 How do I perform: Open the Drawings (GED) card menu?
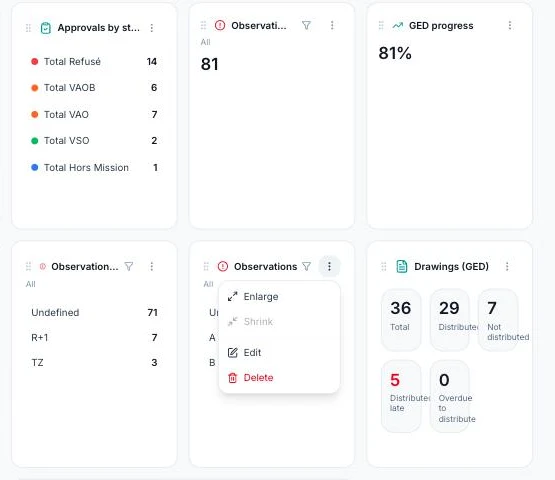[507, 266]
